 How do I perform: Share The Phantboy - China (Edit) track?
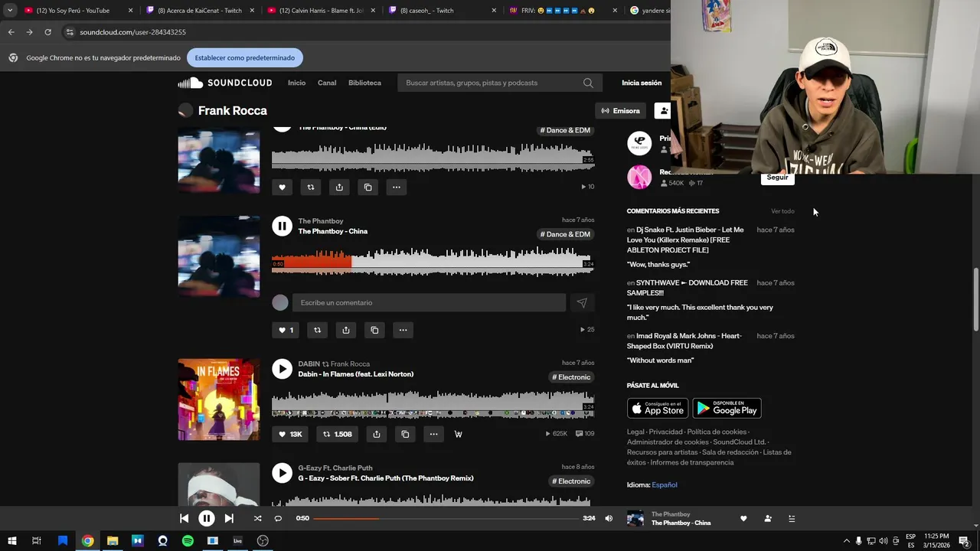[x=339, y=187]
